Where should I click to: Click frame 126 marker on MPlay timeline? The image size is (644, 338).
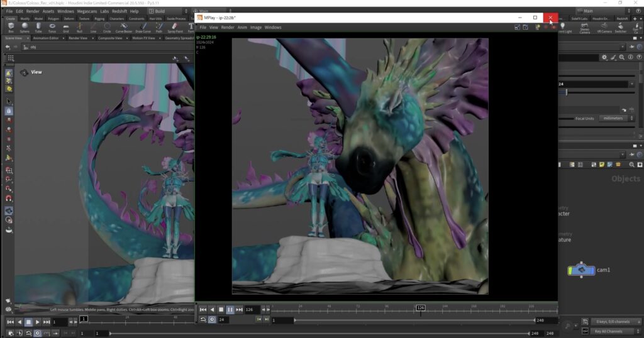pyautogui.click(x=421, y=308)
